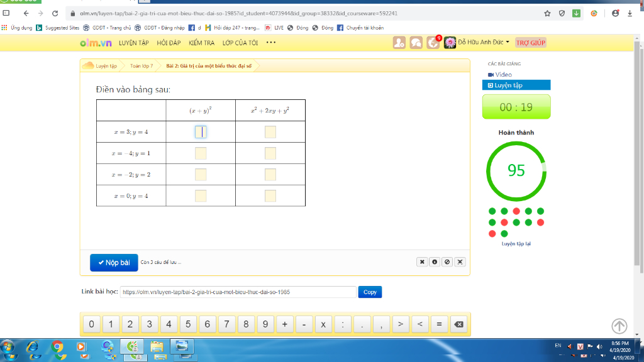Click the (x+y)² input for x=3;y=4
Screen dimensions: 644x362
point(201,132)
